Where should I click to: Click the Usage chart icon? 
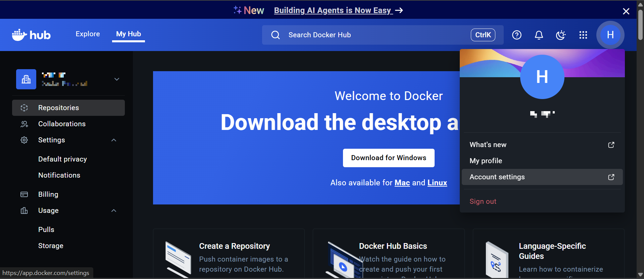pos(24,211)
